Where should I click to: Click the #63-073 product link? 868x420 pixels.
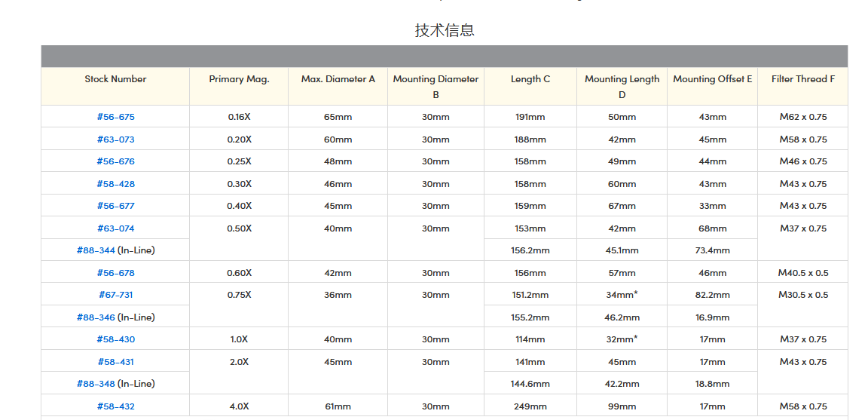point(115,139)
